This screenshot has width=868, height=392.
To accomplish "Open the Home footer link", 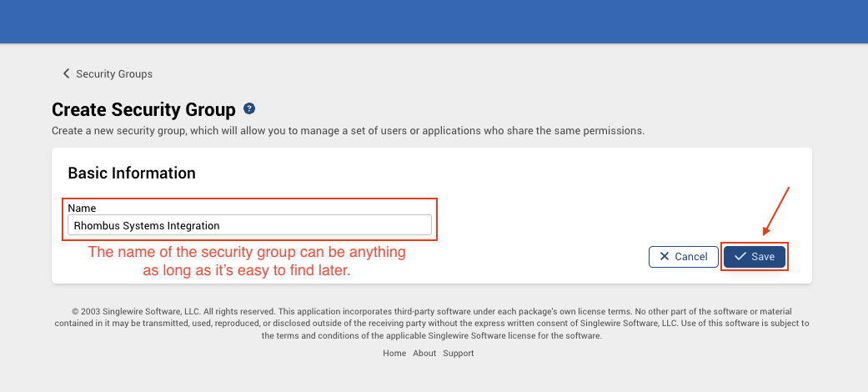I will click(x=394, y=354).
